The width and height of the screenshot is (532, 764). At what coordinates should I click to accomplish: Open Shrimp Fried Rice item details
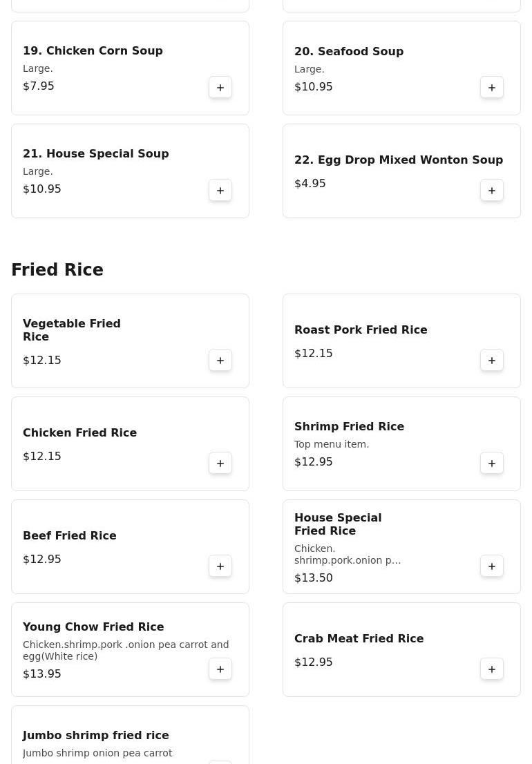349,427
